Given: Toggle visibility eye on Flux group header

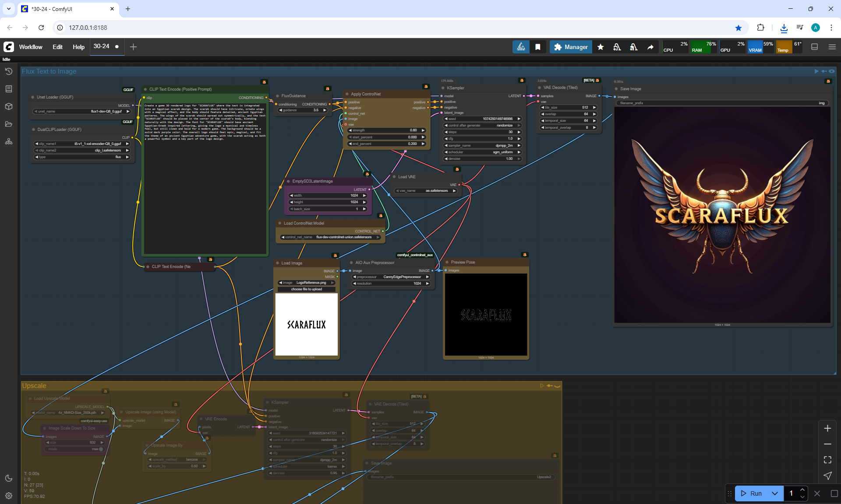Looking at the screenshot, I should pos(832,71).
